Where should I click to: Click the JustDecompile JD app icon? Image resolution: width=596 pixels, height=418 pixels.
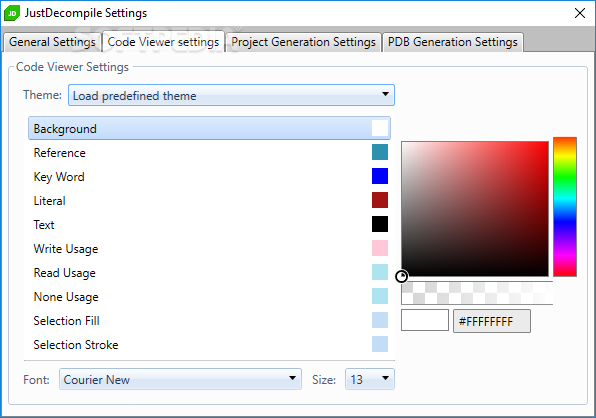(12, 13)
